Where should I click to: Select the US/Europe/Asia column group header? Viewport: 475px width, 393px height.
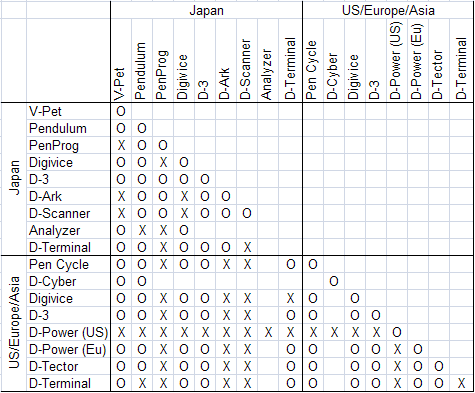click(388, 10)
